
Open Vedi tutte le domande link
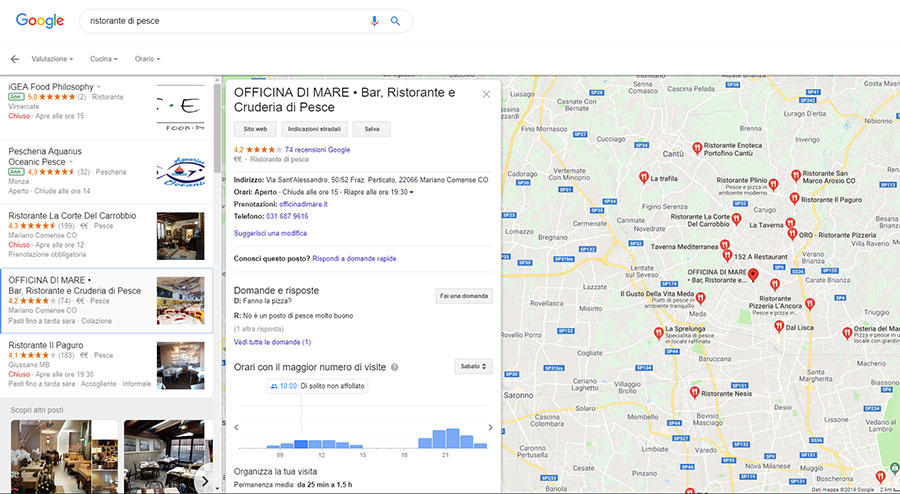[x=272, y=342]
